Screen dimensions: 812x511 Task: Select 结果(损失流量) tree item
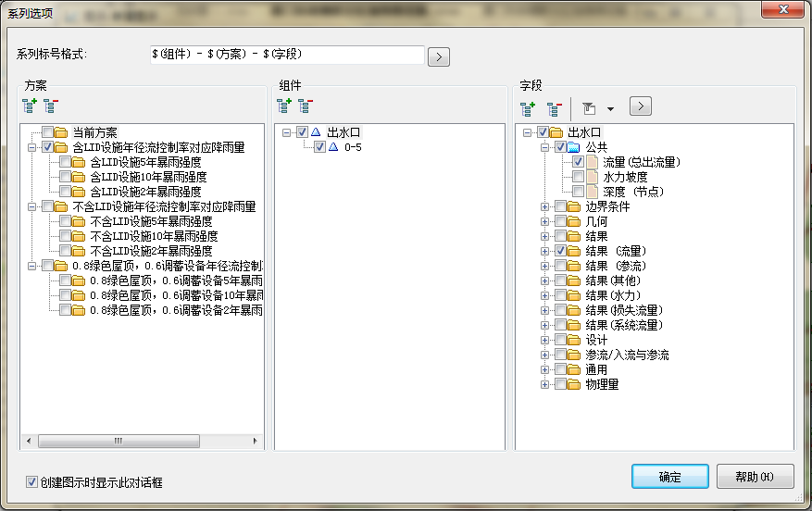pos(624,310)
